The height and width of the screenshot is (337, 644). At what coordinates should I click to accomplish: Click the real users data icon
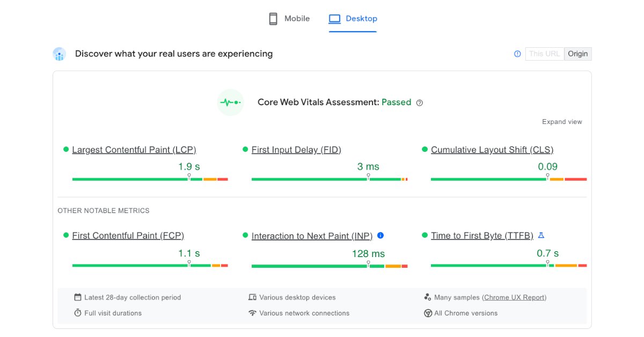coord(59,54)
